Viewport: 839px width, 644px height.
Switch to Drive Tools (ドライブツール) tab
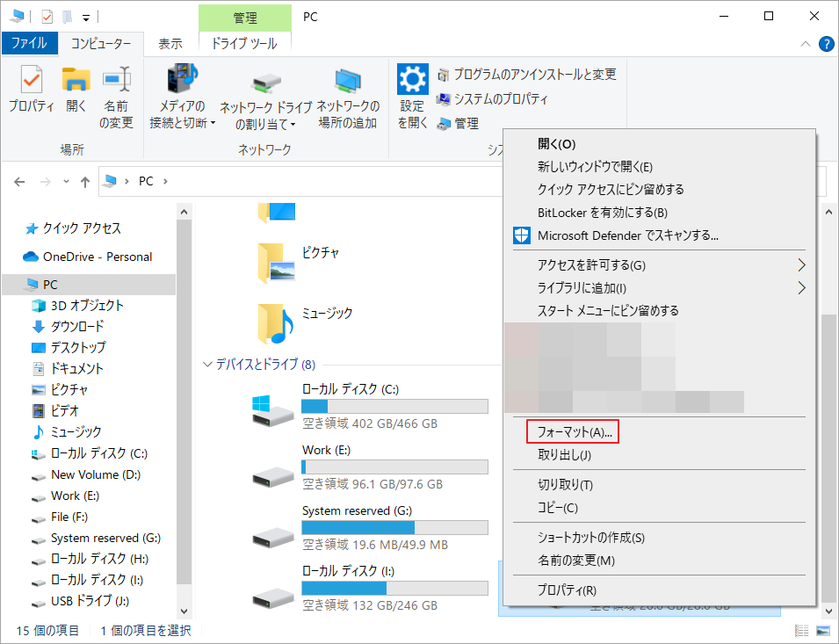tap(244, 43)
